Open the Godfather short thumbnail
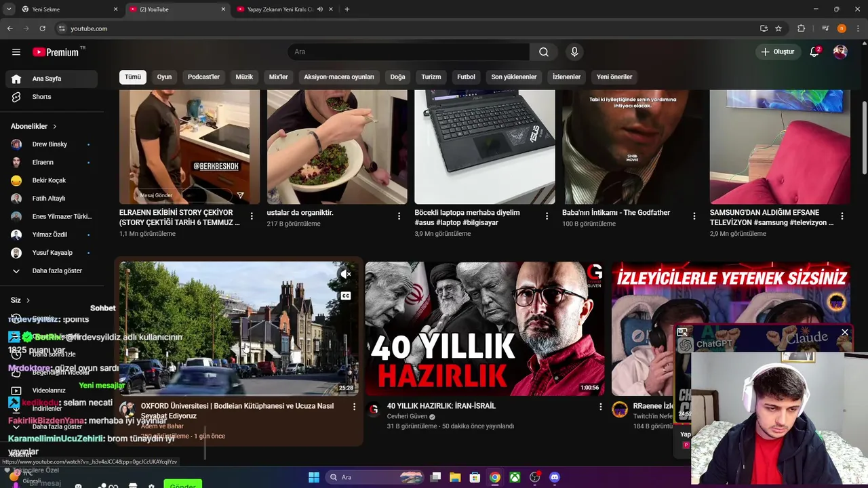 (x=633, y=146)
